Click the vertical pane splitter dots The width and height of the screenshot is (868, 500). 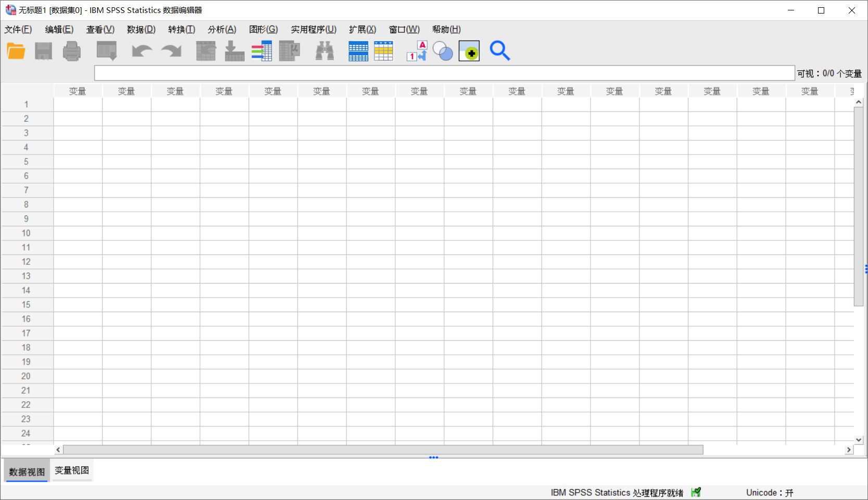point(866,268)
